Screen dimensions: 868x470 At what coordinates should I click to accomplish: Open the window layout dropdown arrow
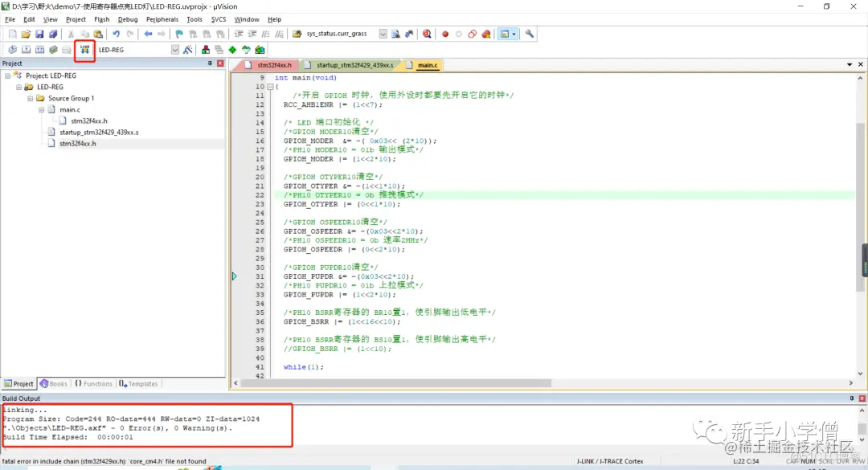(514, 34)
